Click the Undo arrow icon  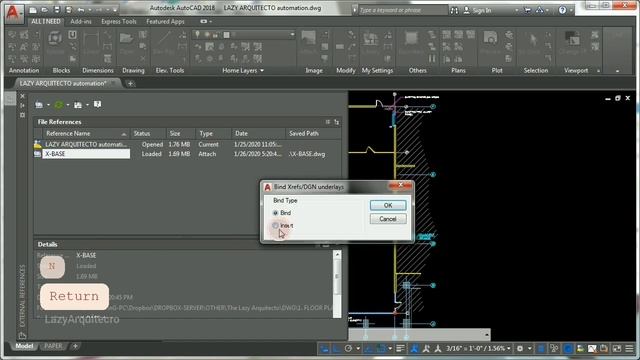[81, 10]
